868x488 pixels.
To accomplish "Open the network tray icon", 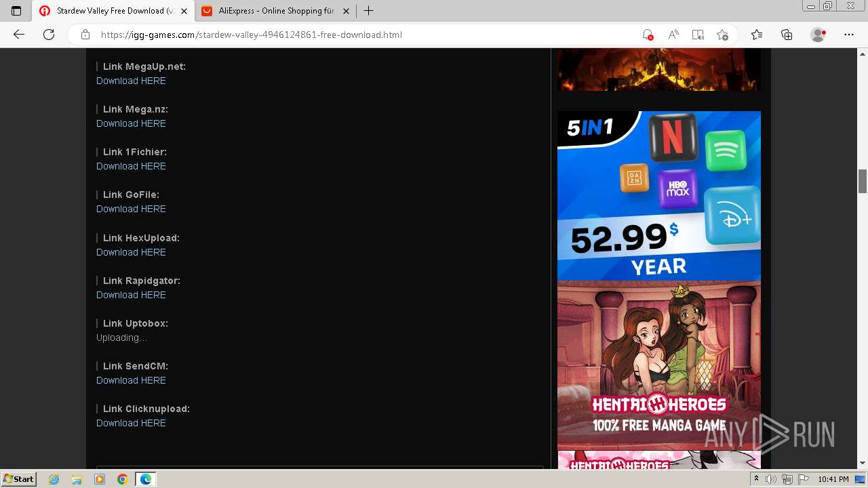I will [787, 479].
